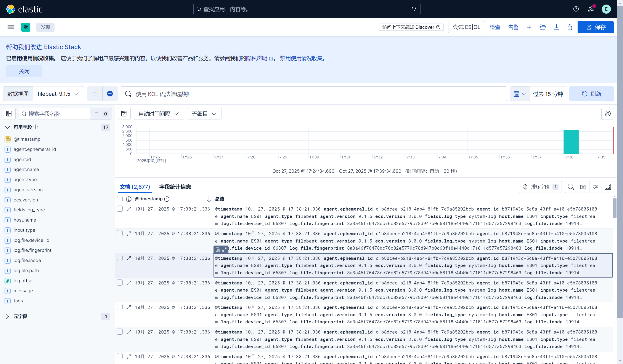Open the chart visualization edit icon
623x364 pixels.
607,114
